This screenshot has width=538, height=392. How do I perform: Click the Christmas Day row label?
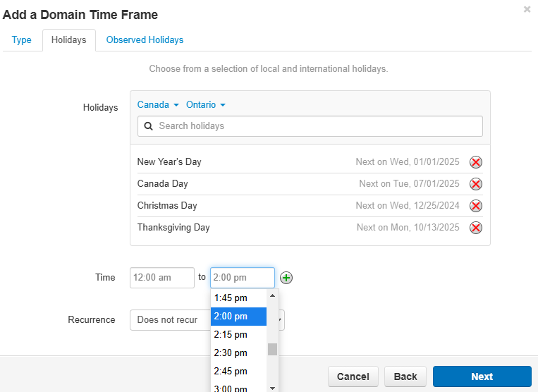click(167, 206)
